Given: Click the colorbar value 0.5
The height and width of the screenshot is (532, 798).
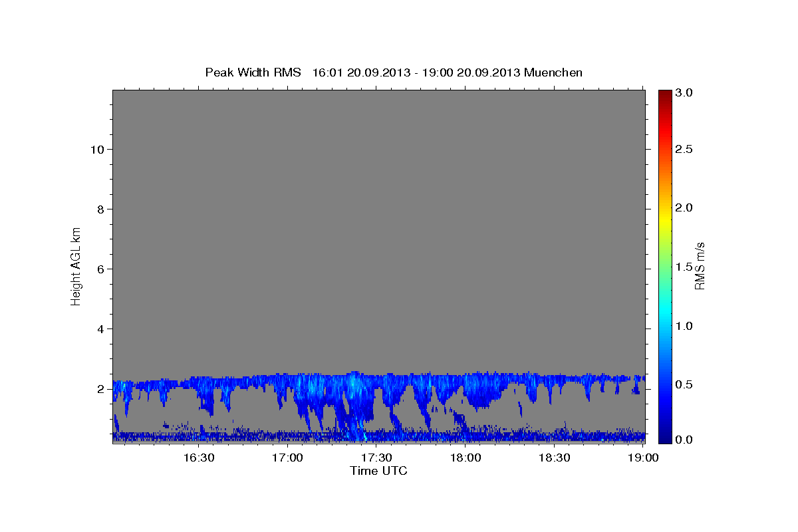Looking at the screenshot, I should point(684,384).
